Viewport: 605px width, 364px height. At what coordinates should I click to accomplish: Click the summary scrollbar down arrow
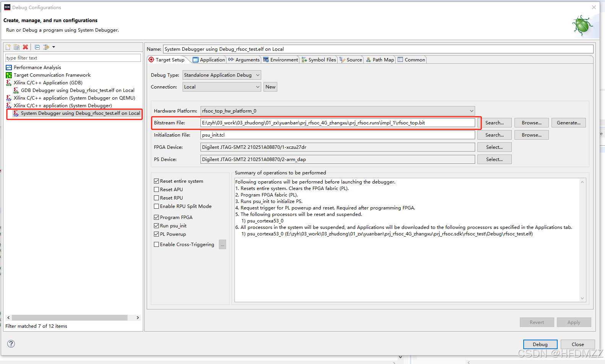[582, 298]
